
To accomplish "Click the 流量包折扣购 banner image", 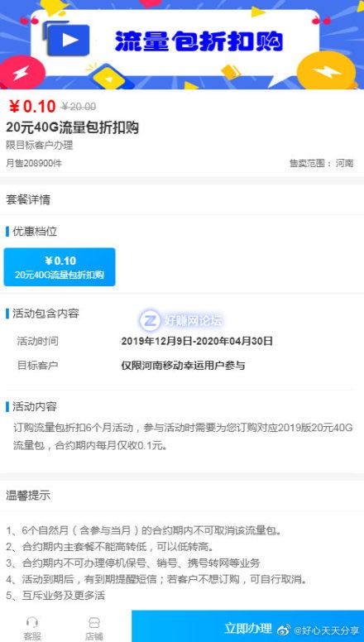I will point(182,44).
